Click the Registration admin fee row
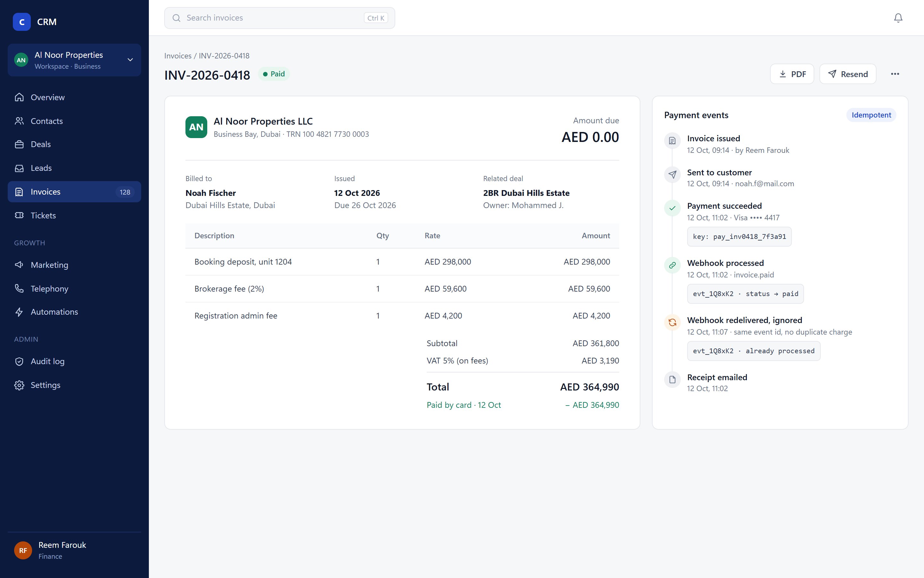This screenshot has width=924, height=578. 402,316
